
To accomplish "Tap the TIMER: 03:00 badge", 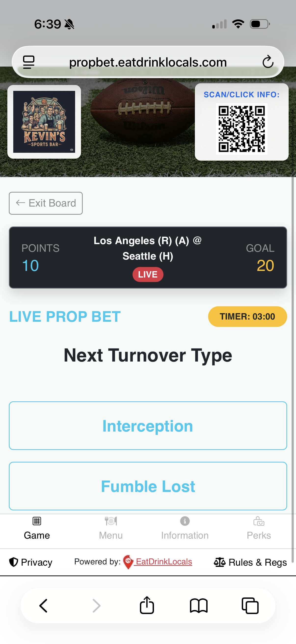I will click(247, 317).
